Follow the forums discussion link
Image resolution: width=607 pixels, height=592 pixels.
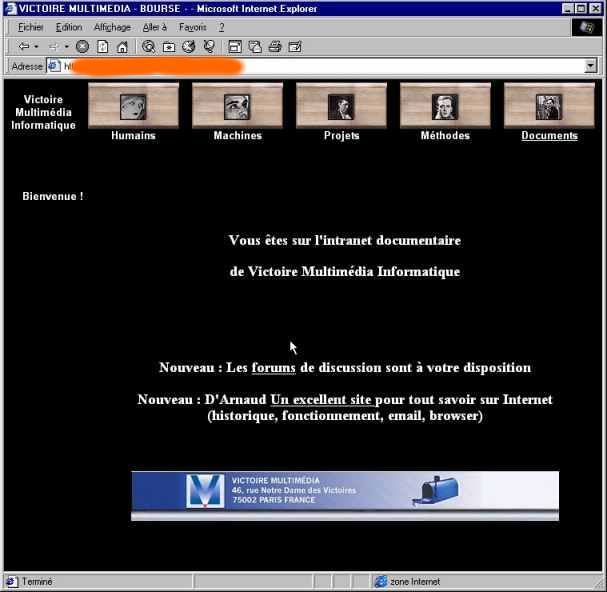273,367
